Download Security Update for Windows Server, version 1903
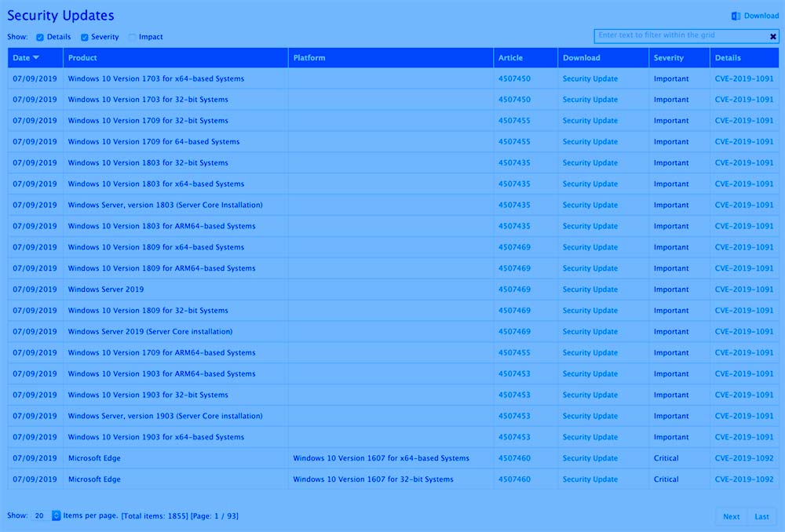The width and height of the screenshot is (785, 532). click(x=590, y=416)
